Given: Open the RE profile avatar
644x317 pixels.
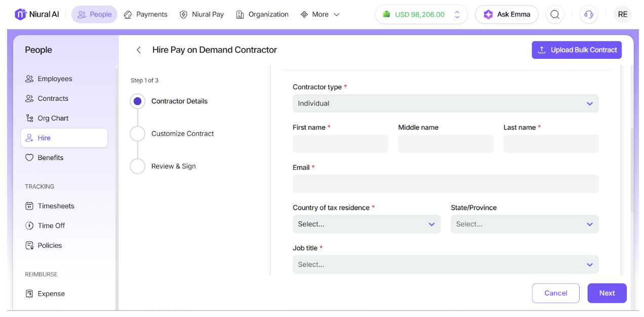Looking at the screenshot, I should coord(623,15).
